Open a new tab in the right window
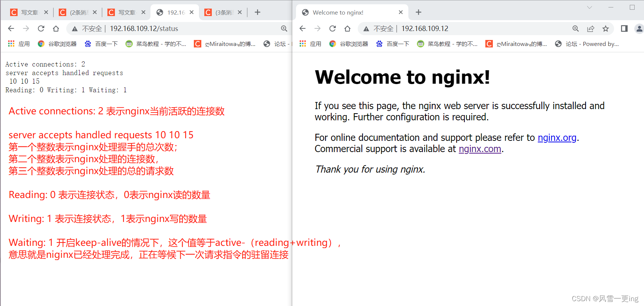Screen dimensions: 644x306 point(418,12)
